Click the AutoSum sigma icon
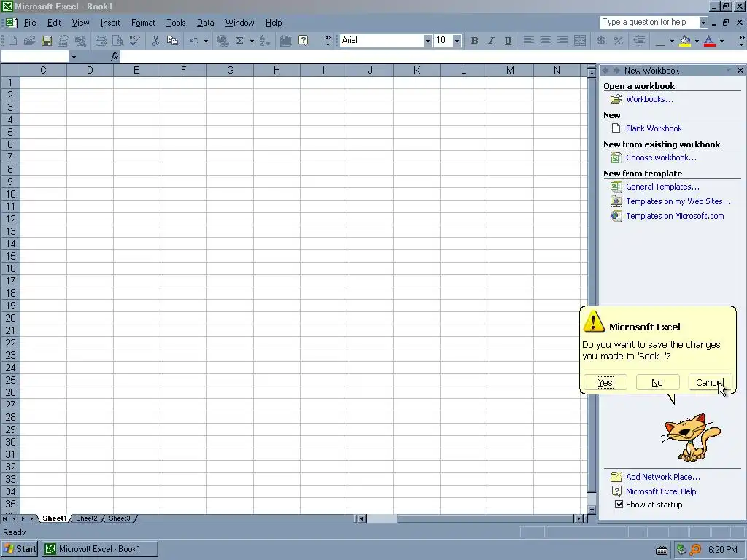 [x=239, y=41]
